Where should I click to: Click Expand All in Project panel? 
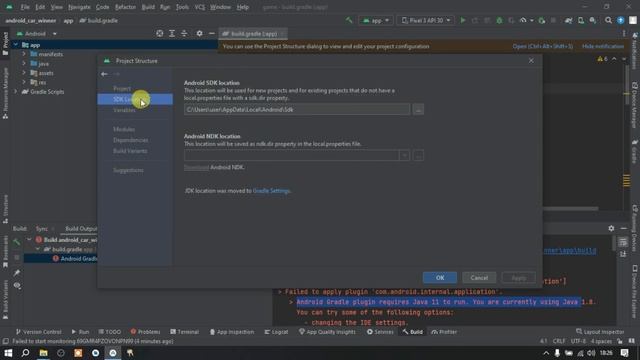(x=172, y=33)
